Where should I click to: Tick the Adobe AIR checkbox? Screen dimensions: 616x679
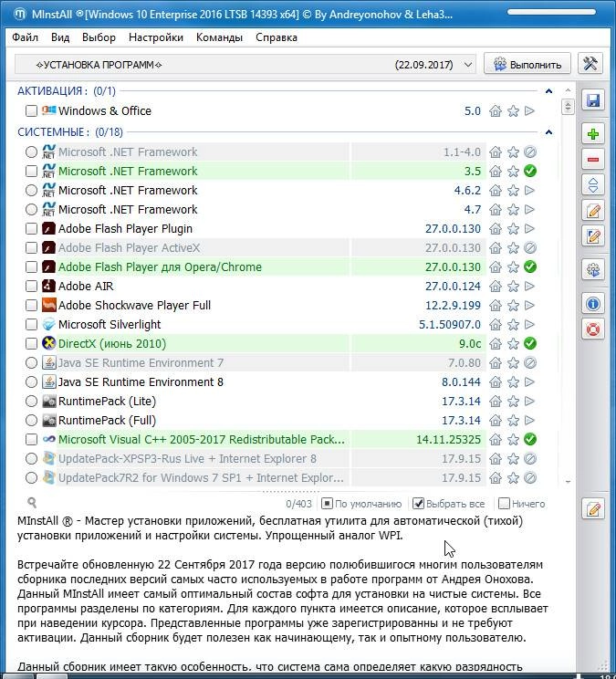pyautogui.click(x=31, y=287)
